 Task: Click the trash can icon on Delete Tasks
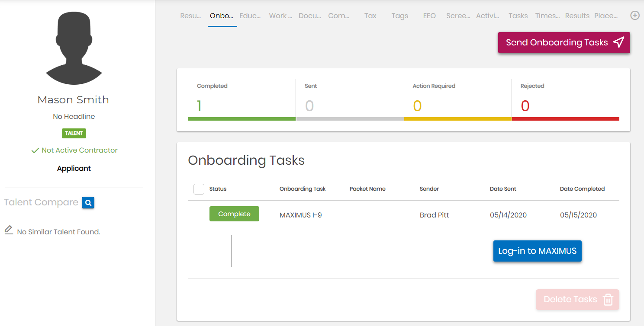coord(608,299)
